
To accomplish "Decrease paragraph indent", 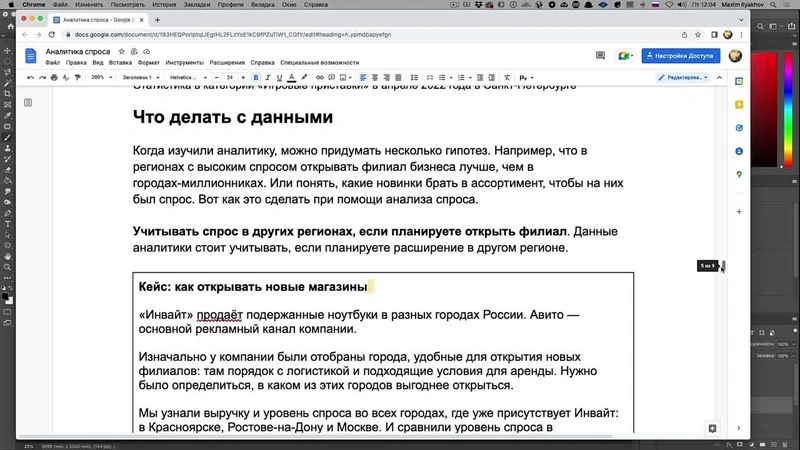I will point(480,78).
